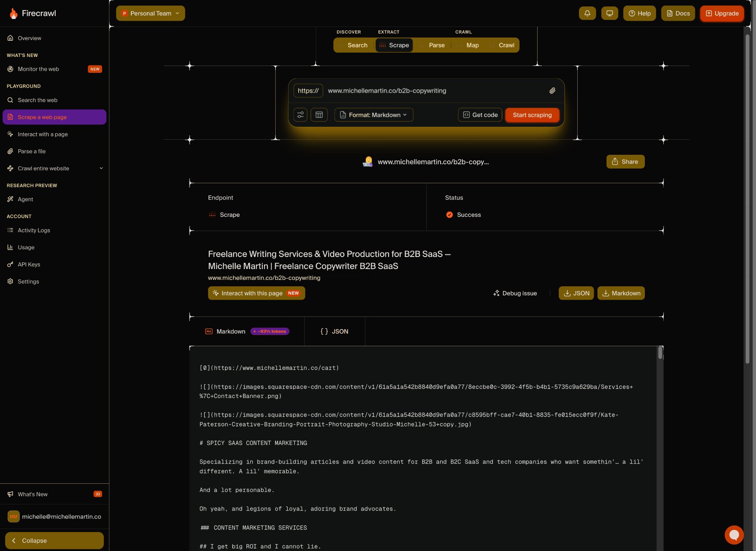Click the scraped site favicon emoji
Image resolution: width=756 pixels, height=551 pixels.
(x=367, y=162)
